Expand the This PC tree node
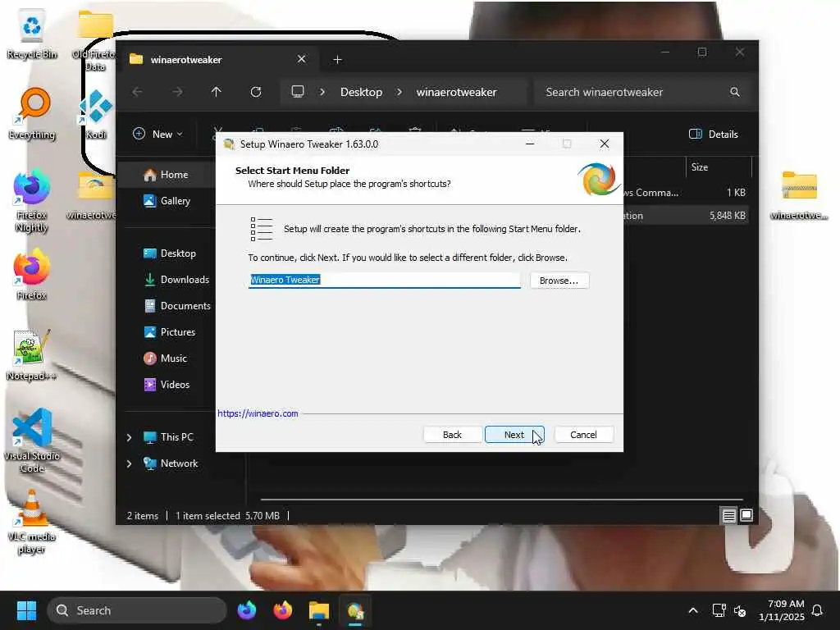The width and height of the screenshot is (840, 630). pyautogui.click(x=129, y=438)
